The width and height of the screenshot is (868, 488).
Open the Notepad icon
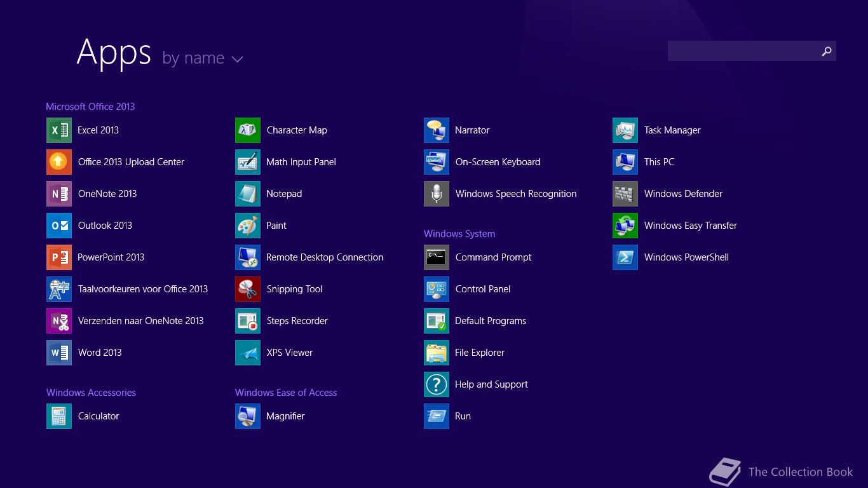(248, 194)
